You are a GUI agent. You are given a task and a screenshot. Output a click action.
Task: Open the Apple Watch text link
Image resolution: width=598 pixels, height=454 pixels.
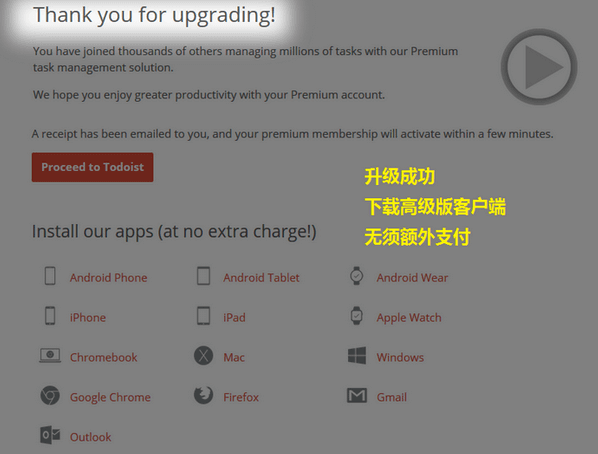tap(409, 318)
